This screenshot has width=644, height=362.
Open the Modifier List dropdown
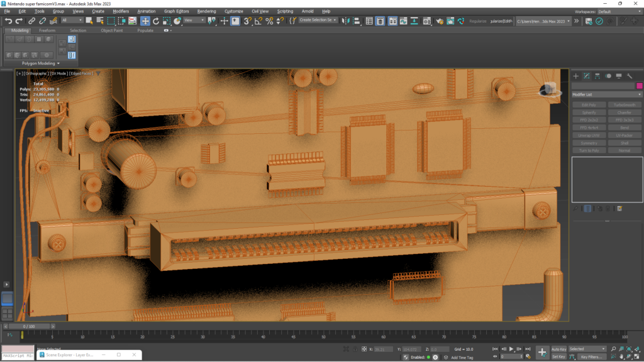click(x=606, y=93)
